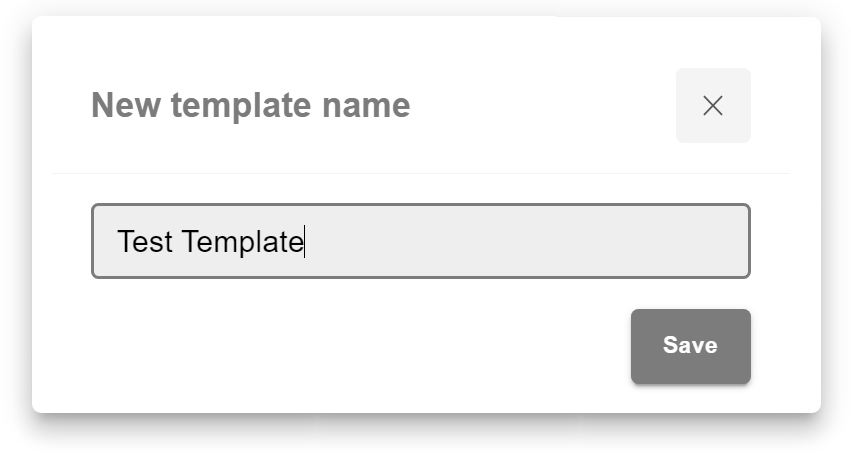Click the word Template in the text box
The width and height of the screenshot is (851, 455).
pyautogui.click(x=242, y=242)
